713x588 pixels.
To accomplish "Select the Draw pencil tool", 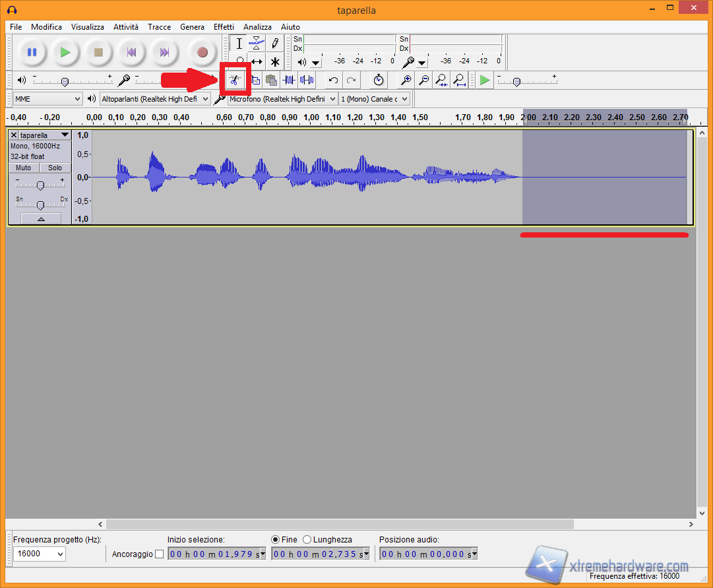I will click(x=275, y=44).
